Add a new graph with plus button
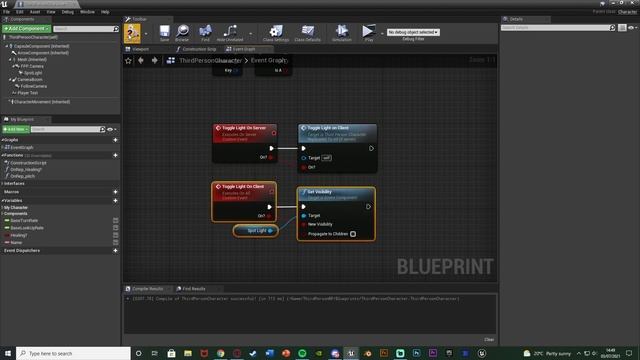 [116, 140]
